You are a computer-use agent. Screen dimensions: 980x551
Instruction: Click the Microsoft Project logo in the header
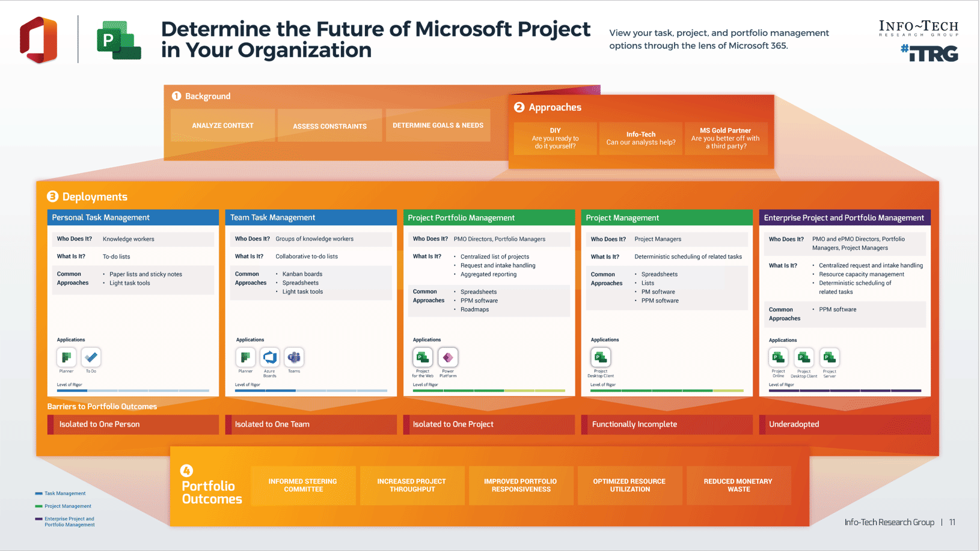click(119, 40)
